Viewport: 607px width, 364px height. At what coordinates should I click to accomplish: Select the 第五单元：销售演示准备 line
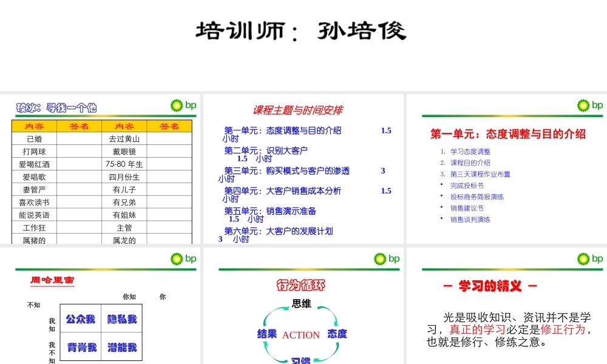270,211
